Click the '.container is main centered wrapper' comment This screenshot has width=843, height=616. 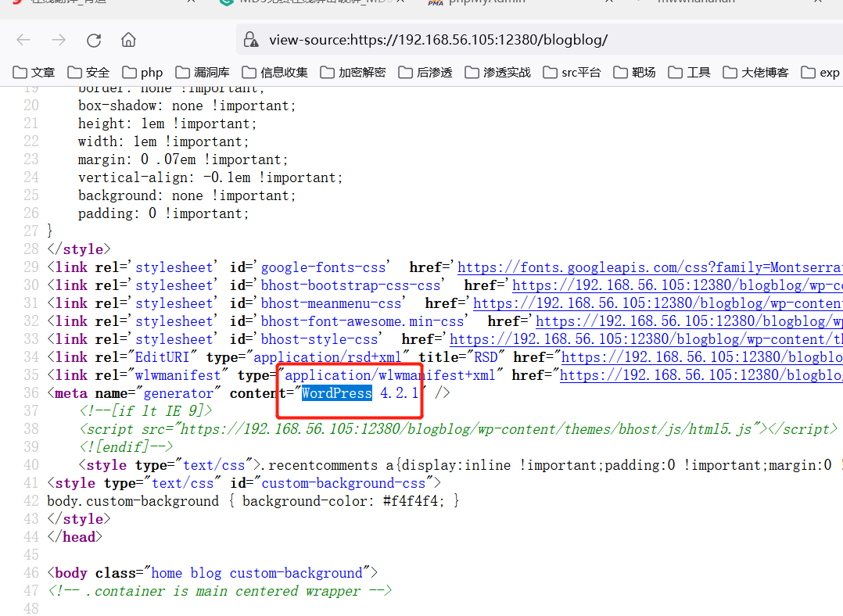pyautogui.click(x=219, y=591)
